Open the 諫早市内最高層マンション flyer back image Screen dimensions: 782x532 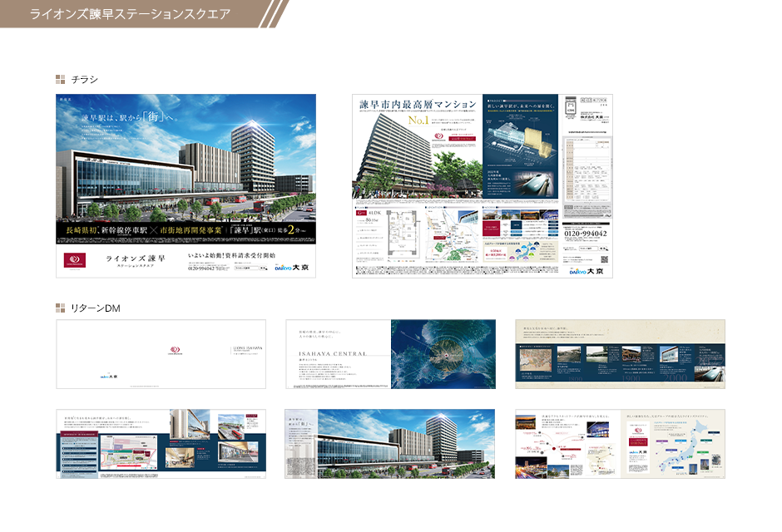click(x=483, y=186)
